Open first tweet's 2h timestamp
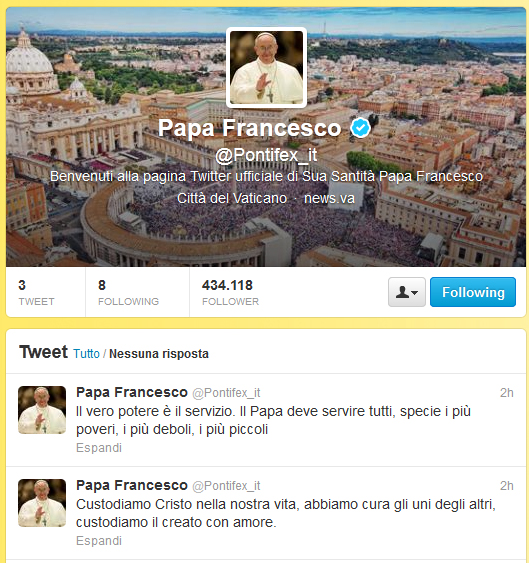This screenshot has height=563, width=529. [506, 393]
